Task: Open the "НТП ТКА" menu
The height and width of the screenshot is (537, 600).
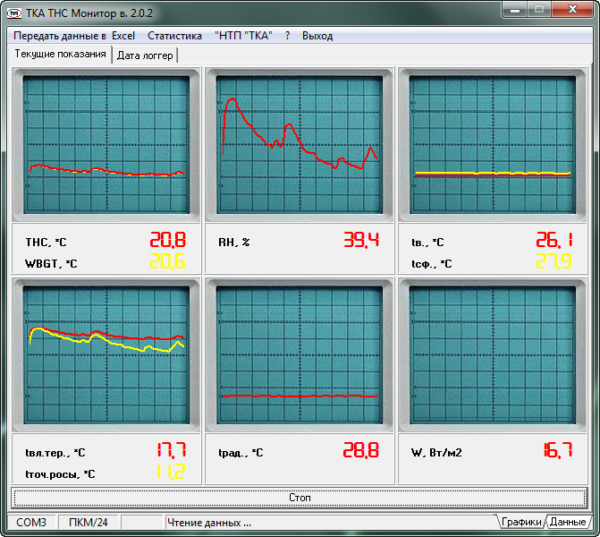Action: click(243, 35)
